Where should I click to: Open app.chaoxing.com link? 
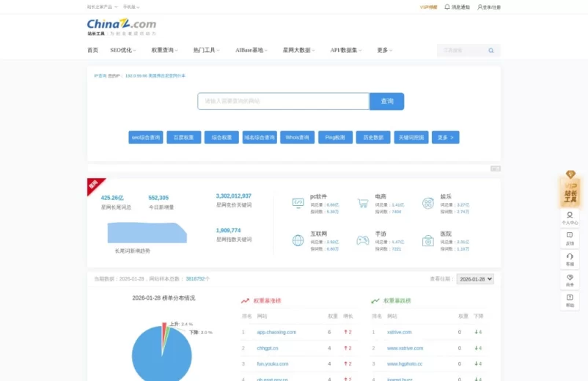276,333
